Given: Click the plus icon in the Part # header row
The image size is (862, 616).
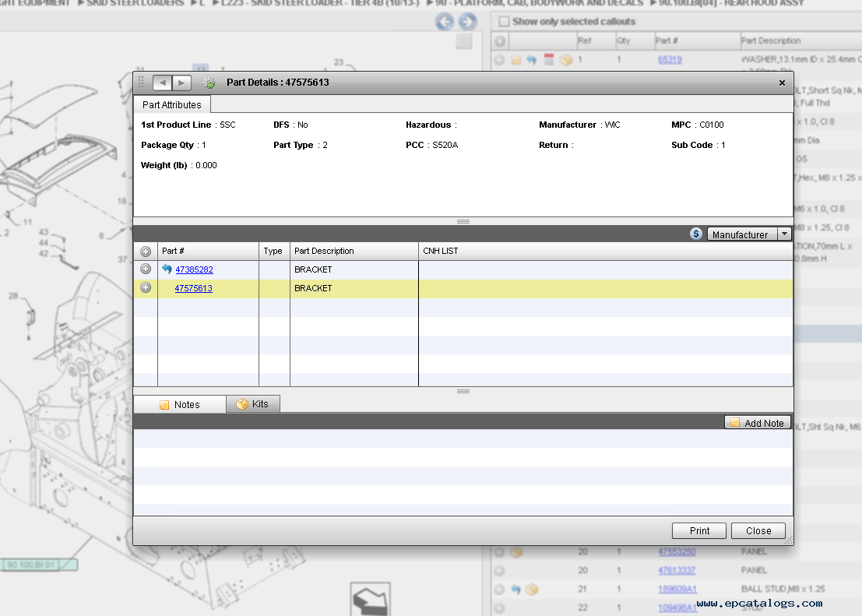Looking at the screenshot, I should pyautogui.click(x=146, y=251).
